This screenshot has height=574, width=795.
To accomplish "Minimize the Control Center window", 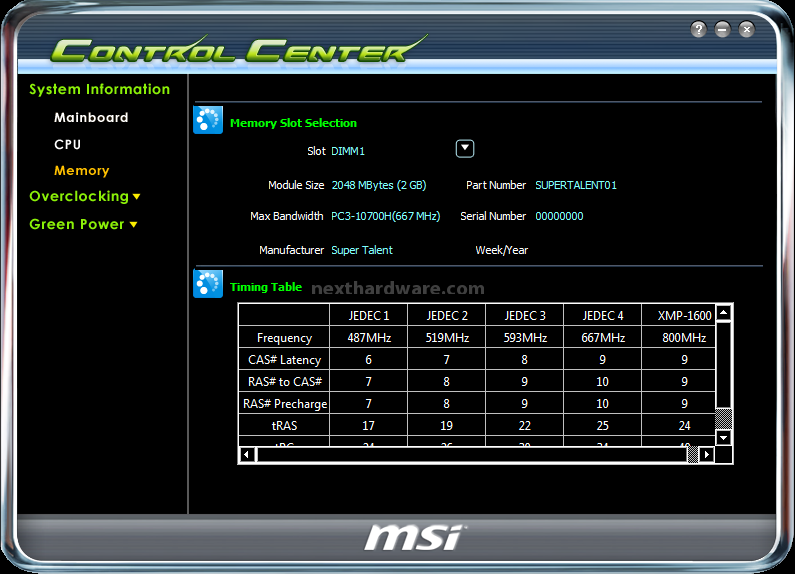I will [x=722, y=29].
